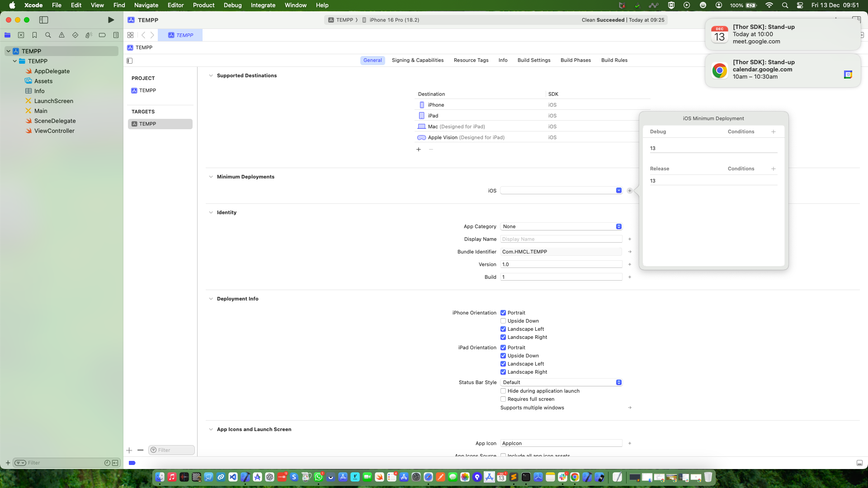This screenshot has width=868, height=488.
Task: Switch to Build Settings tab
Action: [x=534, y=60]
